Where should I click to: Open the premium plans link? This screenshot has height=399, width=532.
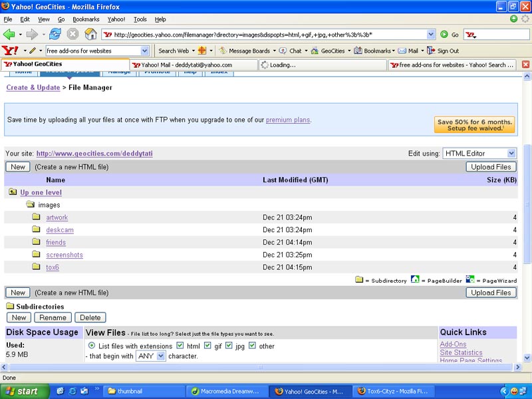pyautogui.click(x=288, y=120)
